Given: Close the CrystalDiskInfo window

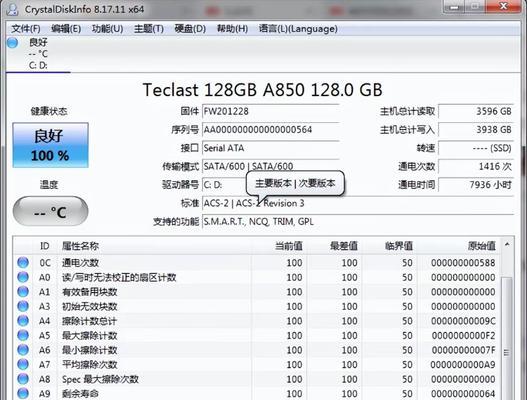Looking at the screenshot, I should click(503, 7).
